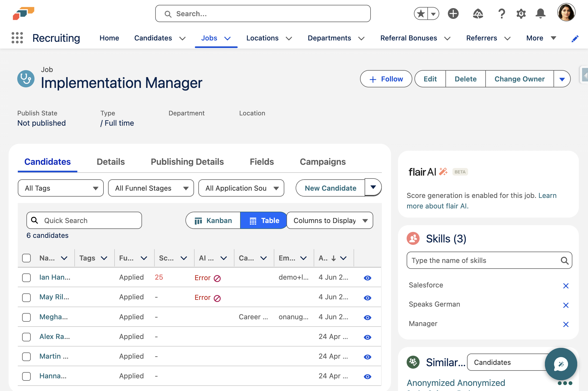
Task: Remove the Salesforce skill with X
Action: (566, 286)
